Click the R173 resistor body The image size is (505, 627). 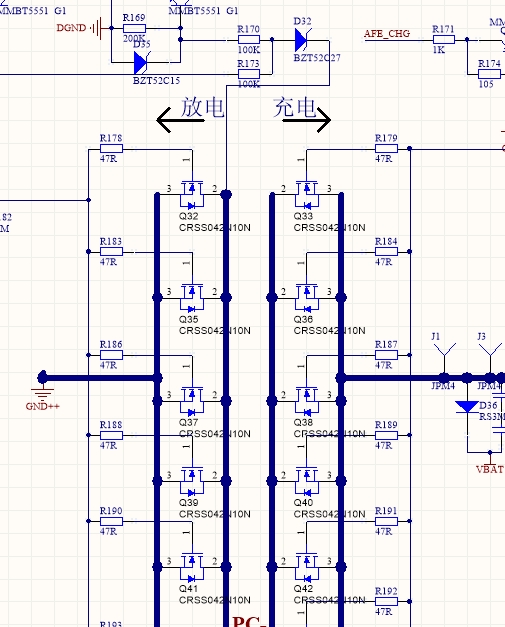pyautogui.click(x=249, y=74)
